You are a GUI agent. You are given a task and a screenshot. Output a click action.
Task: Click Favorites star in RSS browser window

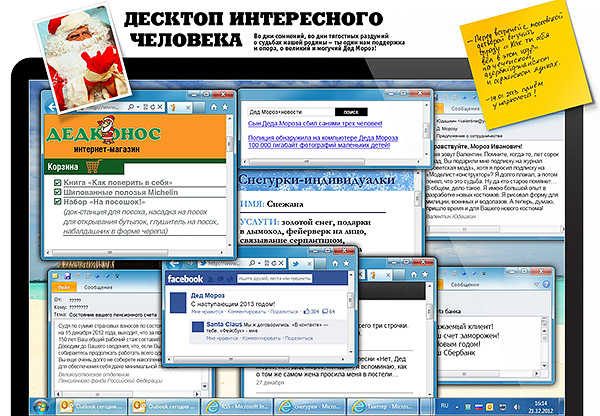pos(425,275)
